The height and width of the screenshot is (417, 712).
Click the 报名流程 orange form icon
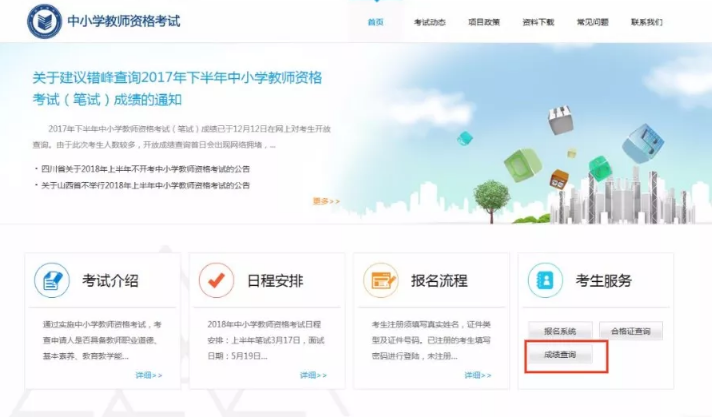pyautogui.click(x=381, y=280)
